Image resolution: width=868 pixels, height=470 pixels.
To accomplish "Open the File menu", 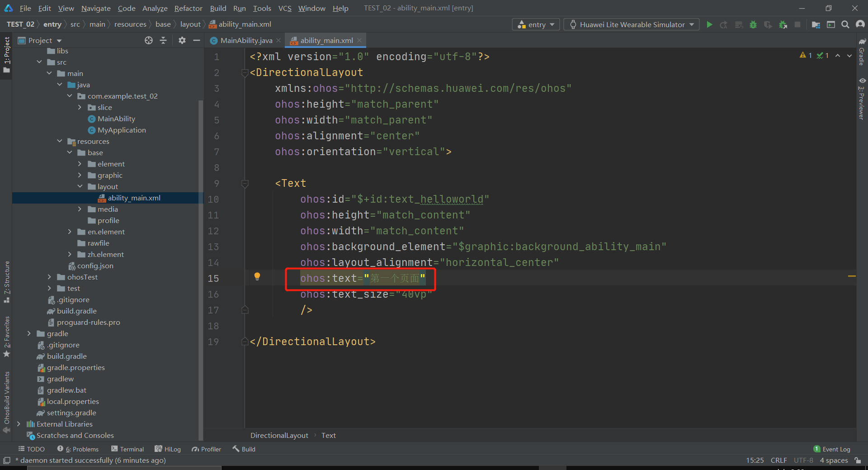I will coord(25,8).
